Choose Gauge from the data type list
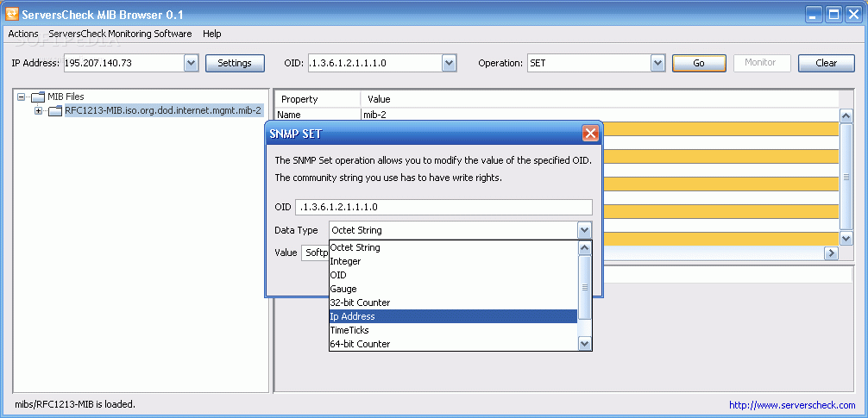The image size is (868, 418). pyautogui.click(x=453, y=289)
